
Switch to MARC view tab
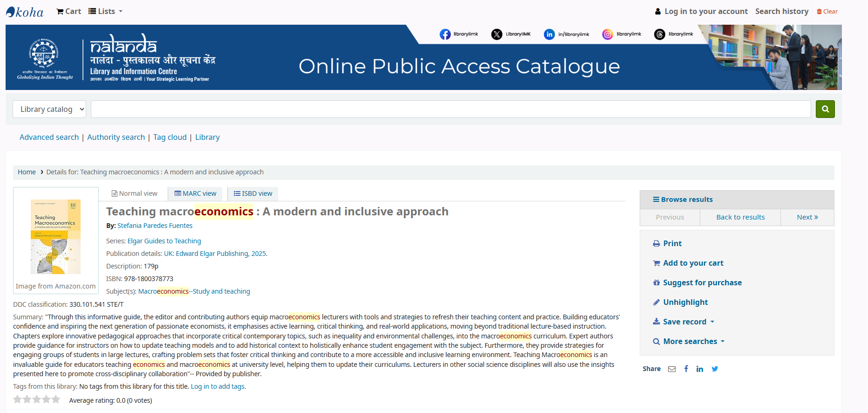pos(195,194)
